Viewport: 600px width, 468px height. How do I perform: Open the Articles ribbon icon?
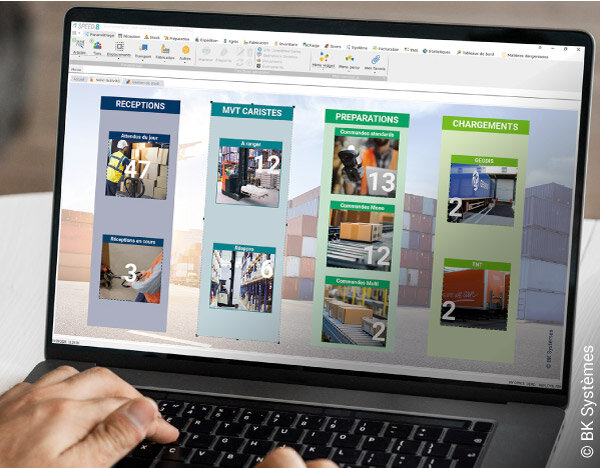79,46
